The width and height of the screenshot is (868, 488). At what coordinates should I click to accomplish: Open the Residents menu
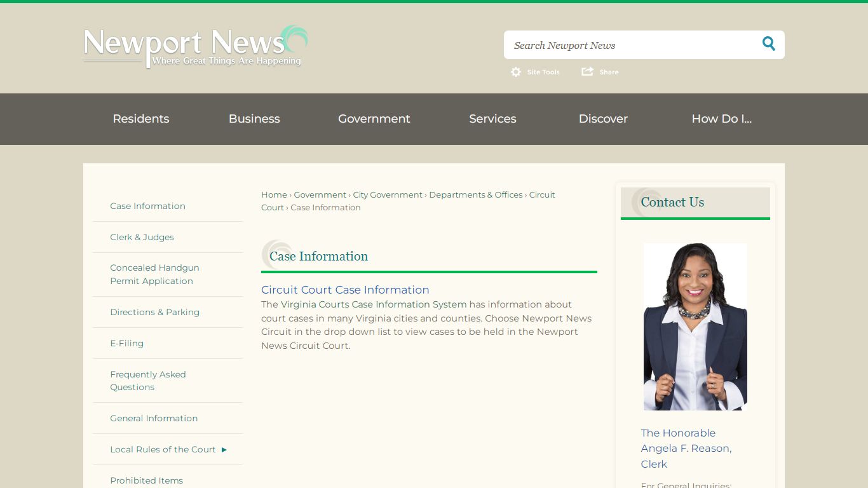pyautogui.click(x=141, y=119)
